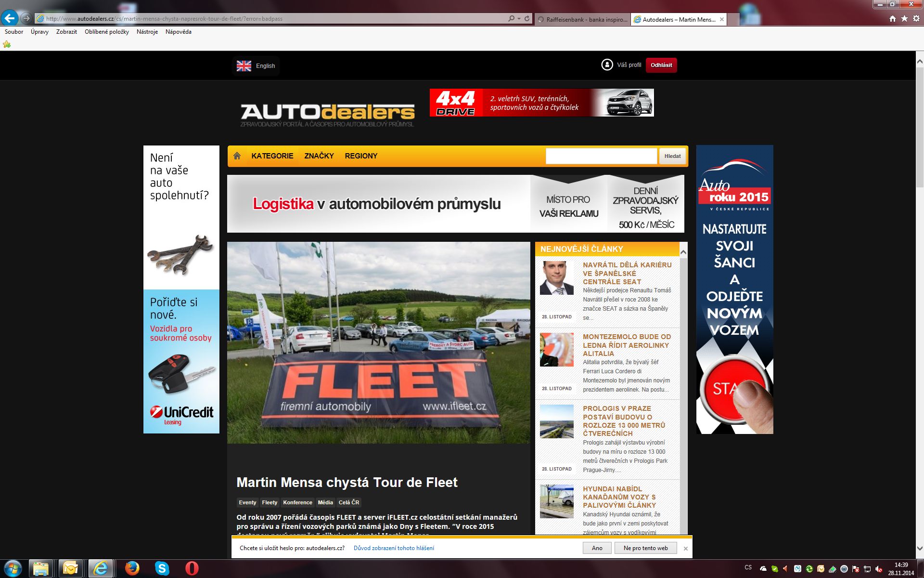924x578 pixels.
Task: Click the Odhlásit button
Action: [x=661, y=65]
